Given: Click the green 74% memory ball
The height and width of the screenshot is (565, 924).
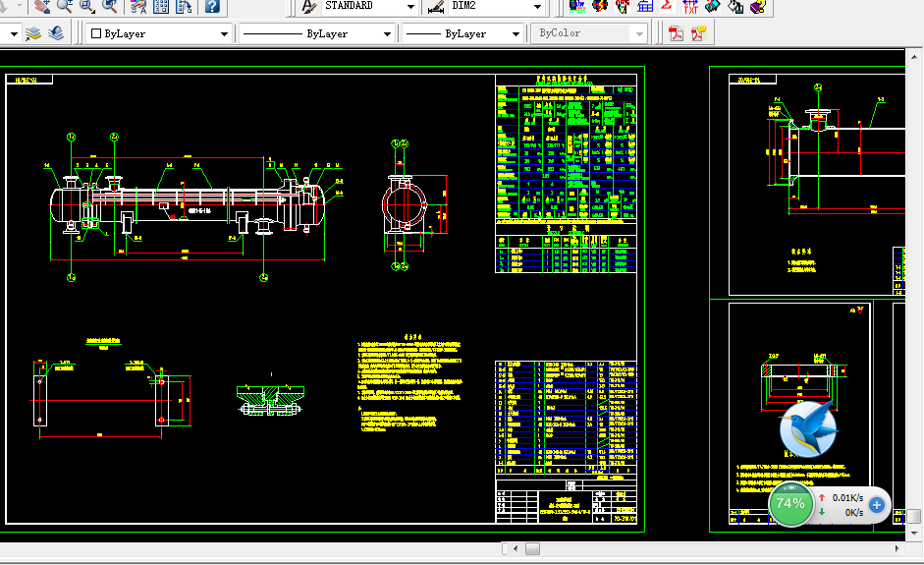Looking at the screenshot, I should 790,504.
